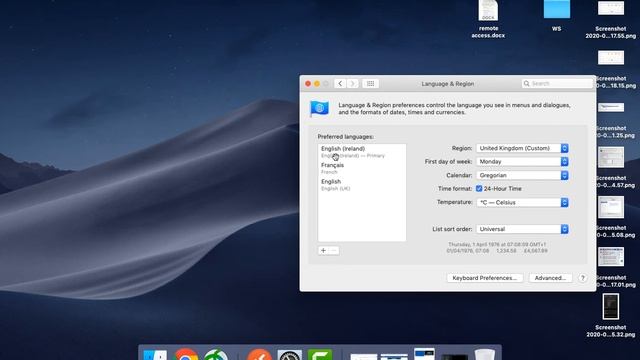Click the Language & Region flag icon
This screenshot has width=640, height=360.
(x=319, y=108)
